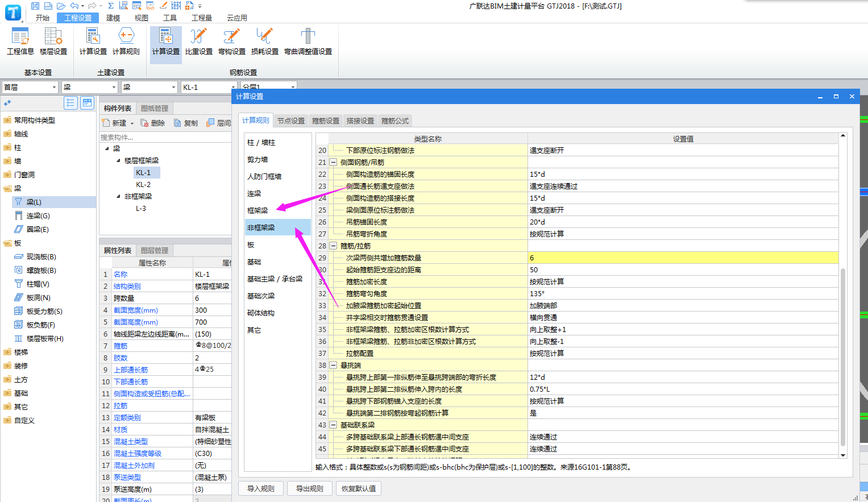Open the 建模 ribbon tab

(x=113, y=18)
